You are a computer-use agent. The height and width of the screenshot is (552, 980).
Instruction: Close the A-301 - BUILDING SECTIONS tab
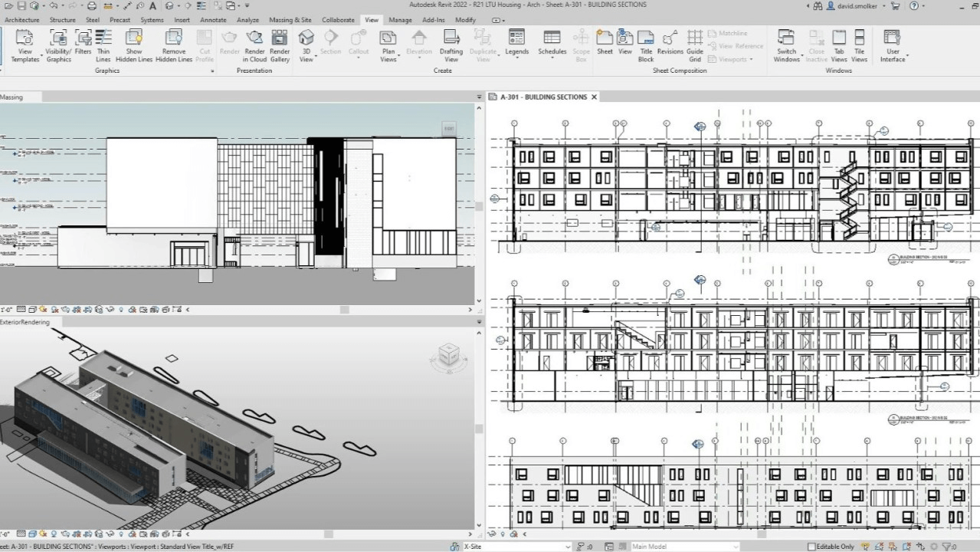coord(594,97)
